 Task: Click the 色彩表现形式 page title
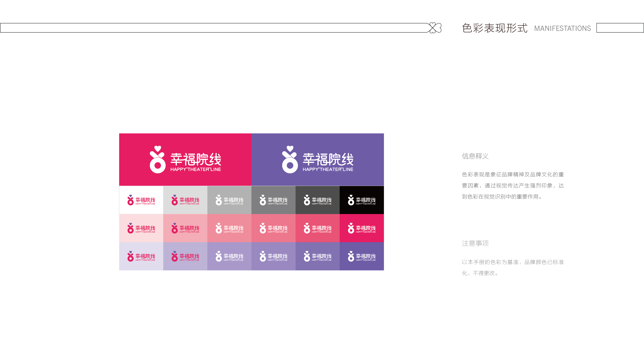(x=494, y=28)
